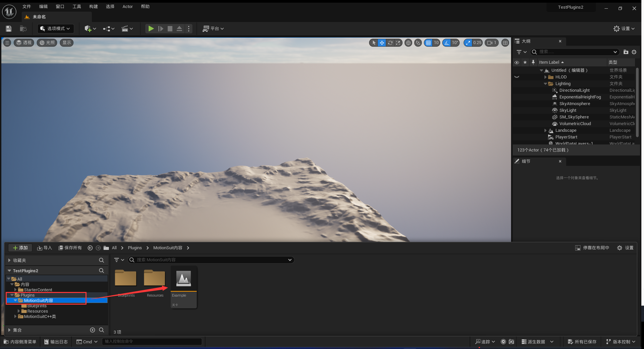This screenshot has width=644, height=349.
Task: Select the Example level asset thumbnail
Action: click(184, 279)
